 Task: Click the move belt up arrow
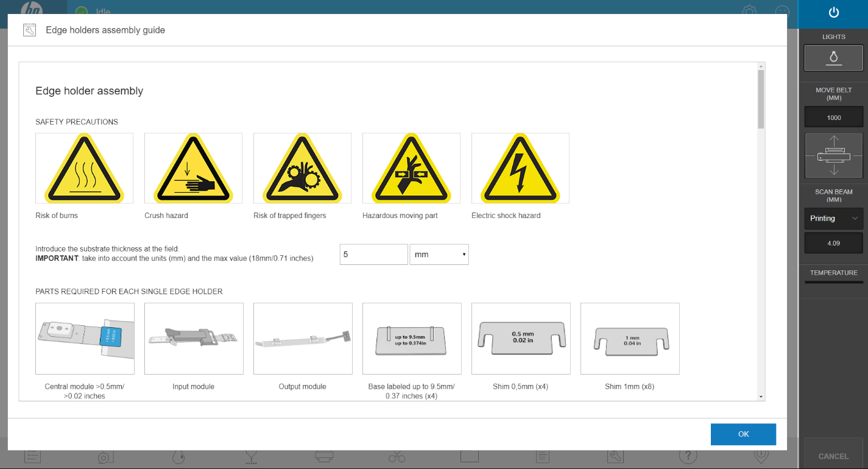pos(833,141)
